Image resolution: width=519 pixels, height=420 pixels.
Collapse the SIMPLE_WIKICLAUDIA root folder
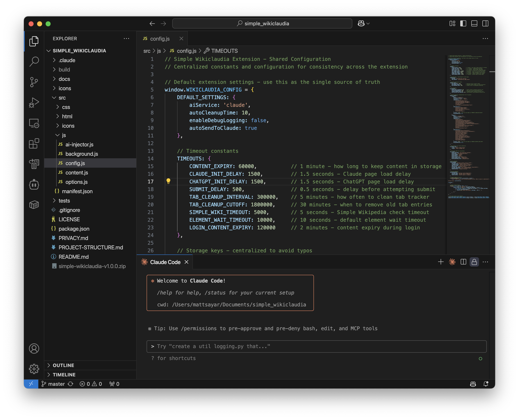pyautogui.click(x=90, y=51)
